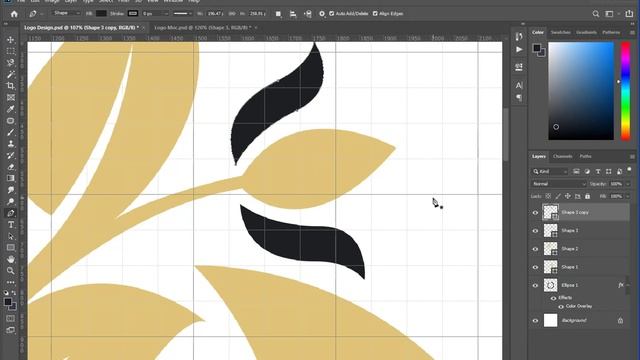Image resolution: width=640 pixels, height=360 pixels.
Task: Switch to the Paths tab
Action: click(585, 156)
